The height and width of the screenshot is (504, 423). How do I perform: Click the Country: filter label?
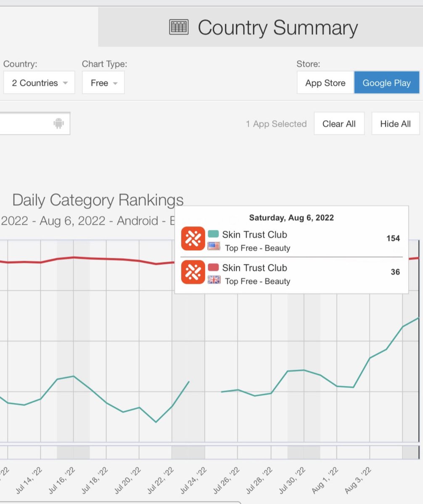tap(20, 64)
